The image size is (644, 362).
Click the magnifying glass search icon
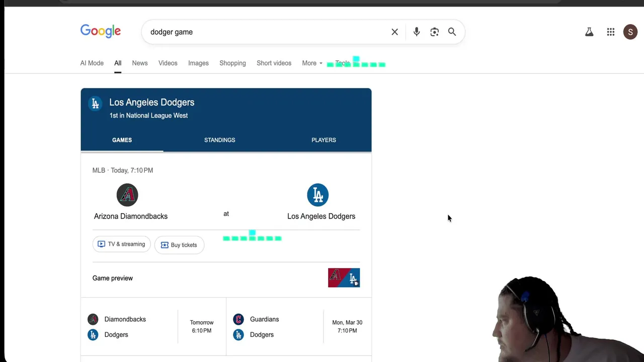point(452,32)
